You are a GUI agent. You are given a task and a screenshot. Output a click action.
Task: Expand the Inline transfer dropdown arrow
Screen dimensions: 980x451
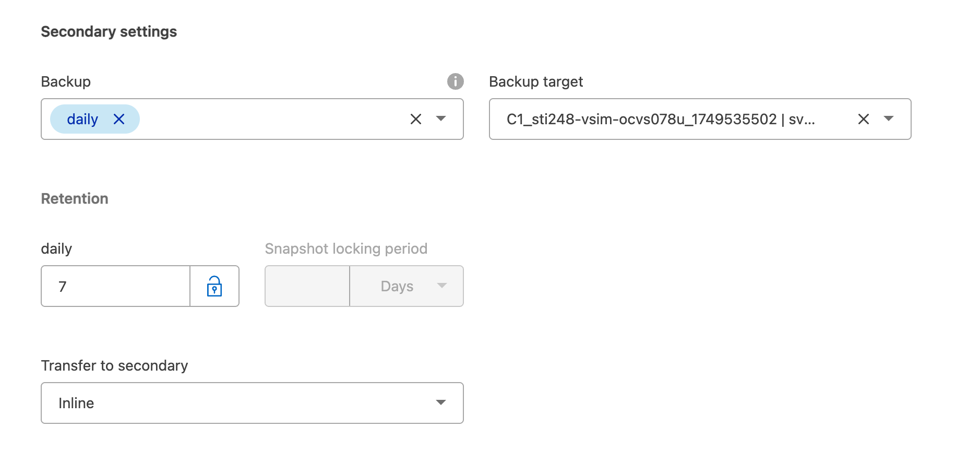coord(441,402)
